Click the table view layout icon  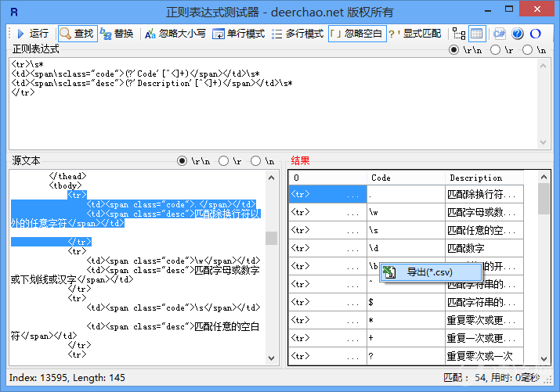477,34
